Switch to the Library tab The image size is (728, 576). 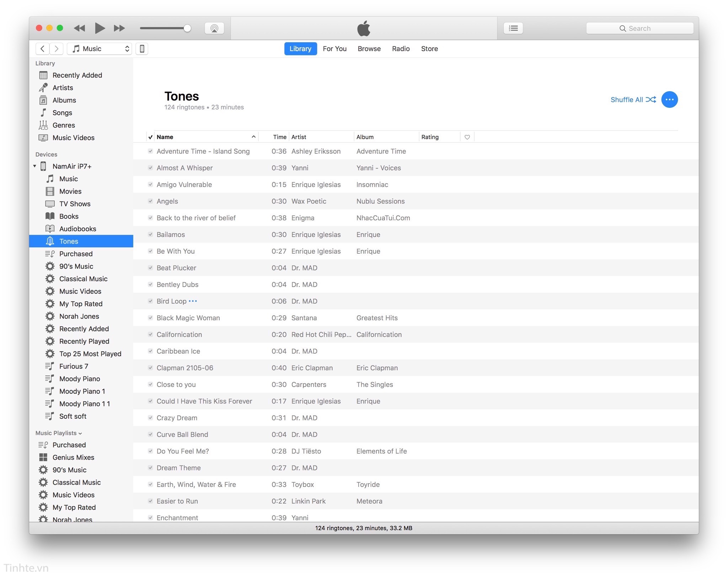point(300,49)
